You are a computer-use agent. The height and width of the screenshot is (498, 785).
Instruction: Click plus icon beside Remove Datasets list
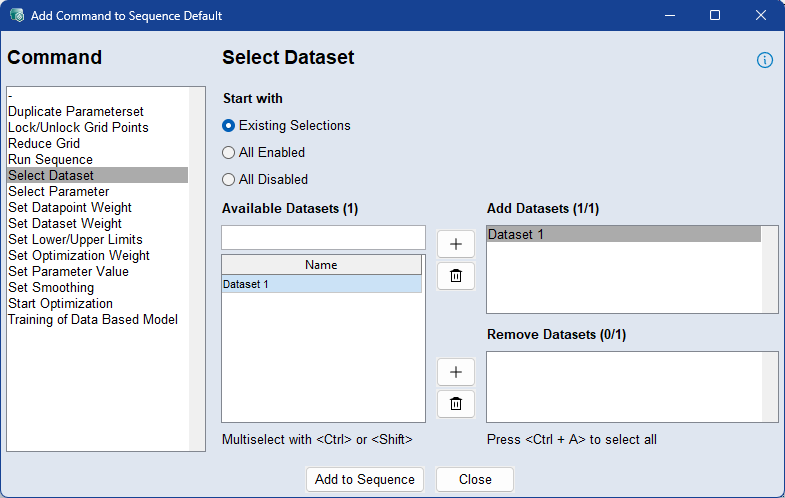pos(456,372)
